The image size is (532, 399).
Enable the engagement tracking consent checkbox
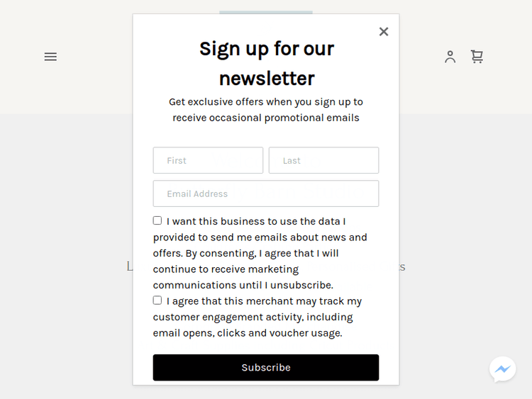[x=157, y=300]
